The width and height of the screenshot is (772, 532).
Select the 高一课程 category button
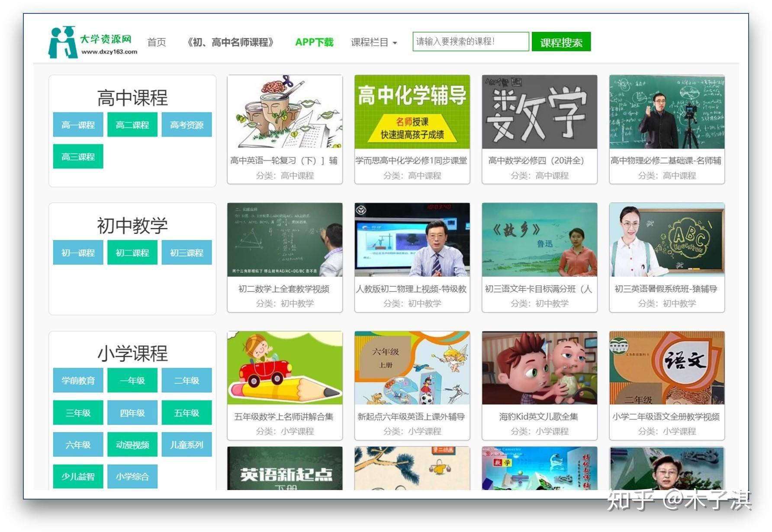tap(78, 125)
